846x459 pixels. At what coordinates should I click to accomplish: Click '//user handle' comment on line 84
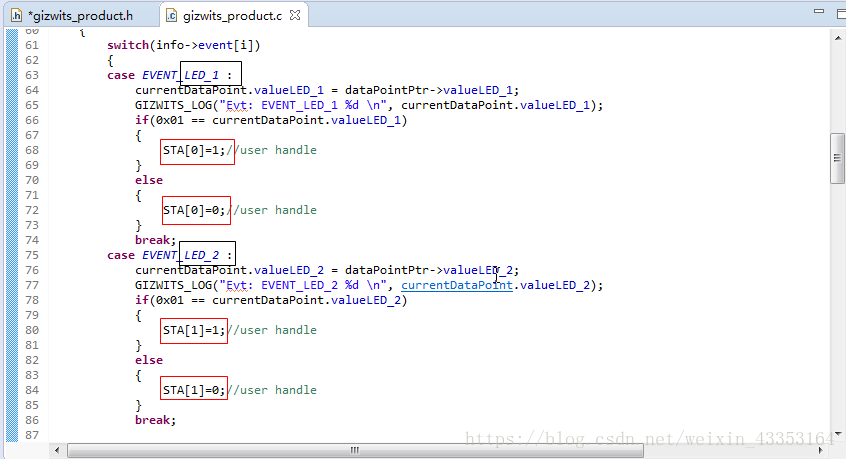(x=272, y=390)
